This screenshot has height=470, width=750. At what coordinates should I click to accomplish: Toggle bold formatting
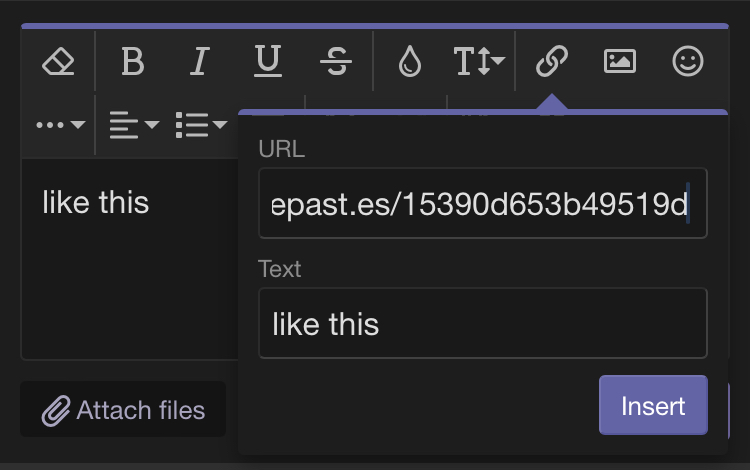pos(132,61)
